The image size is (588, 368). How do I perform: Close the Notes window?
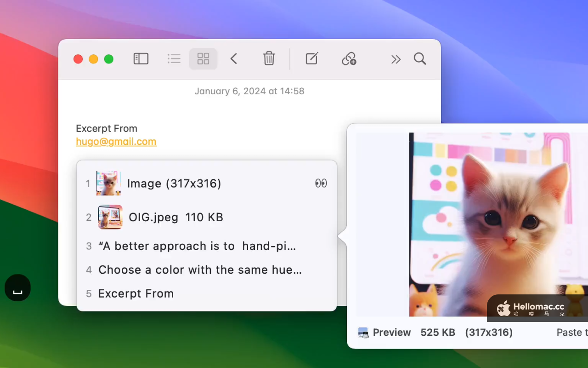78,59
